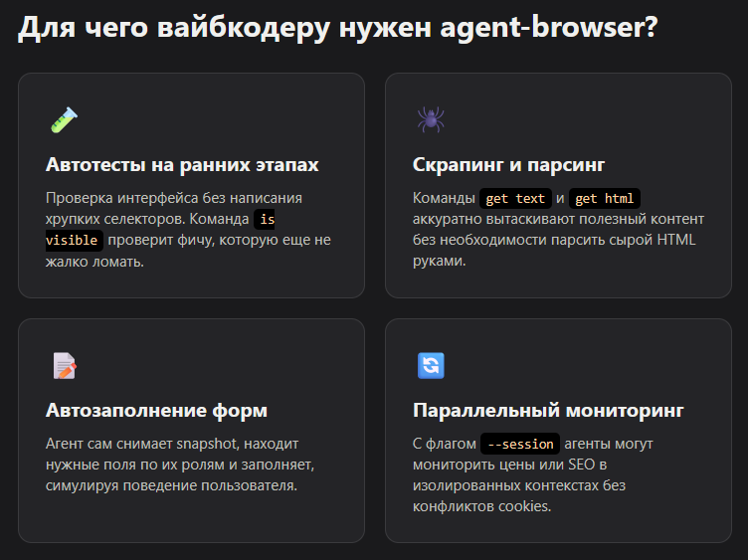Click the "get text" code snippet
748x560 pixels.
coord(515,198)
